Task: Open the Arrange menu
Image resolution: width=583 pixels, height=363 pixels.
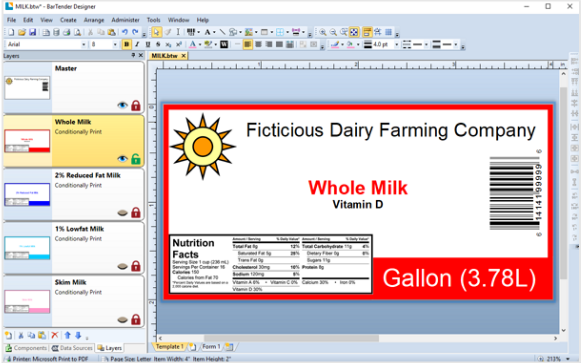Action: pos(94,20)
